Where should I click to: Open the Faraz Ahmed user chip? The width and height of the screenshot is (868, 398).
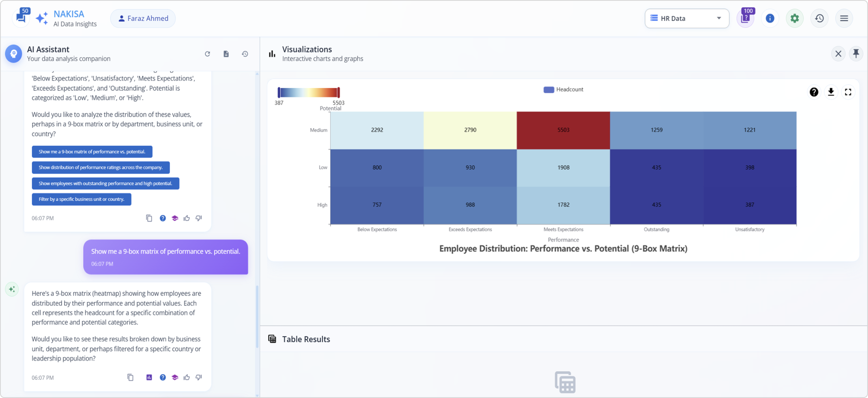point(143,18)
